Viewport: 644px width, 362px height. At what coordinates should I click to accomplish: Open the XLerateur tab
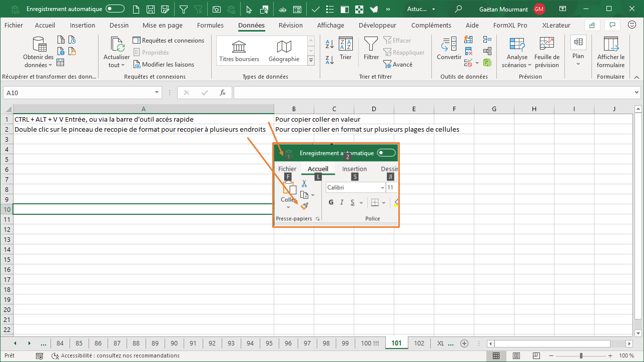[556, 26]
